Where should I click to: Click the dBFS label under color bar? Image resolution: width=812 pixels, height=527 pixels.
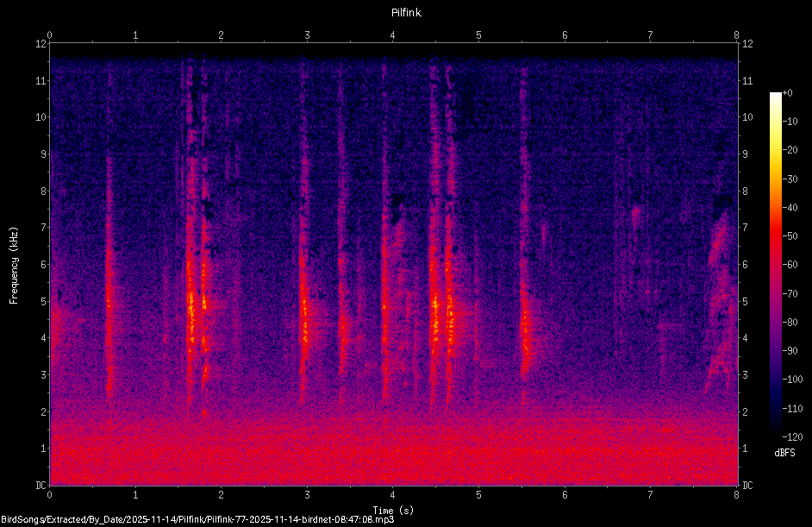784,453
